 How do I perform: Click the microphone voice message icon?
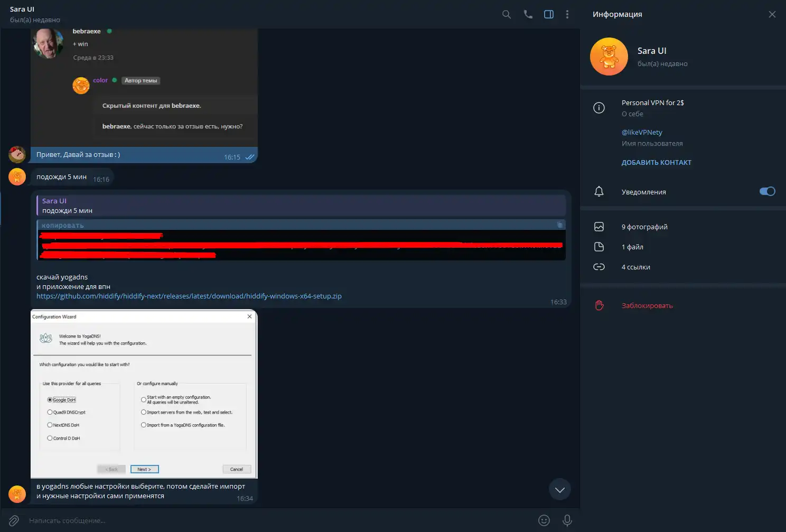pyautogui.click(x=567, y=520)
